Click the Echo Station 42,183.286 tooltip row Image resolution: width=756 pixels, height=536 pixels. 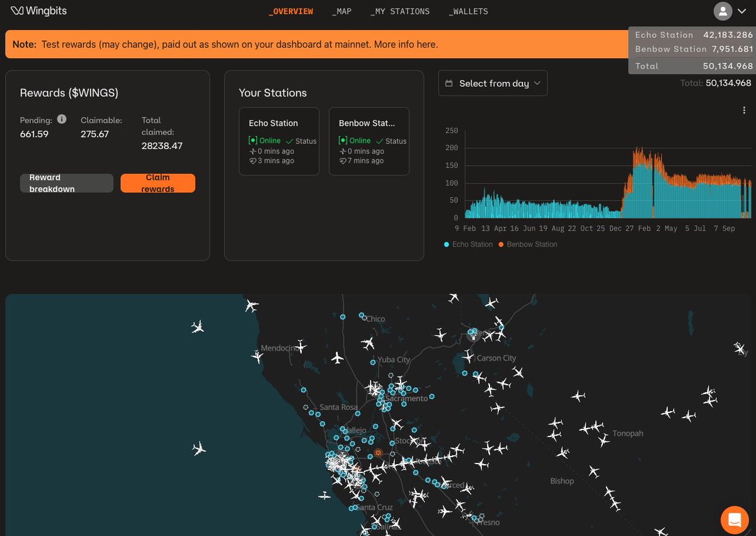coord(694,35)
